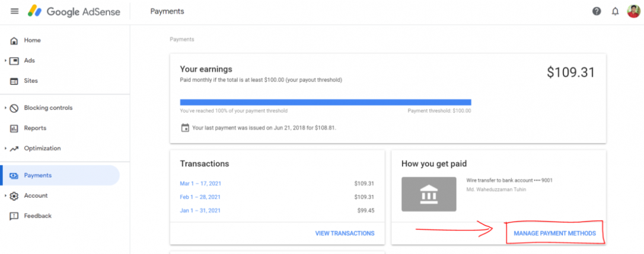The image size is (644, 254).
Task: Click the Google AdSense logo
Action: coord(74,11)
